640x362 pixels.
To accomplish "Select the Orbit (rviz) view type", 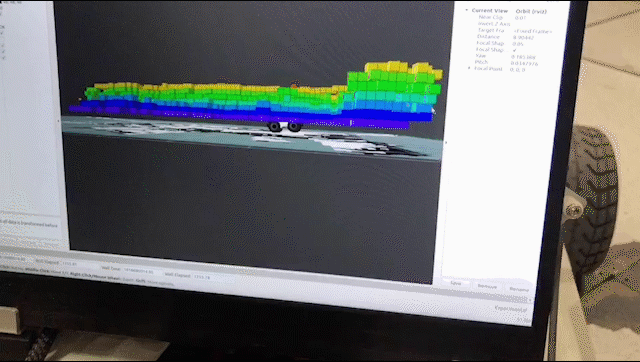I will tap(531, 11).
